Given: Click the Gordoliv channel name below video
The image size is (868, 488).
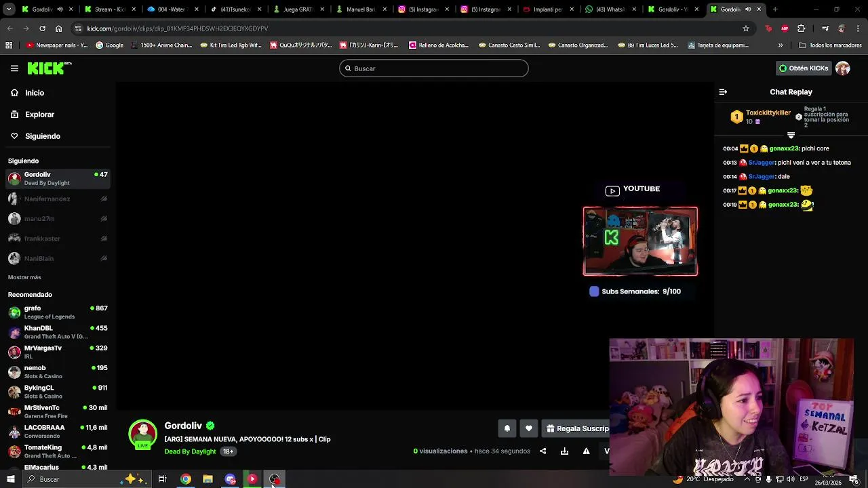Looking at the screenshot, I should [183, 426].
